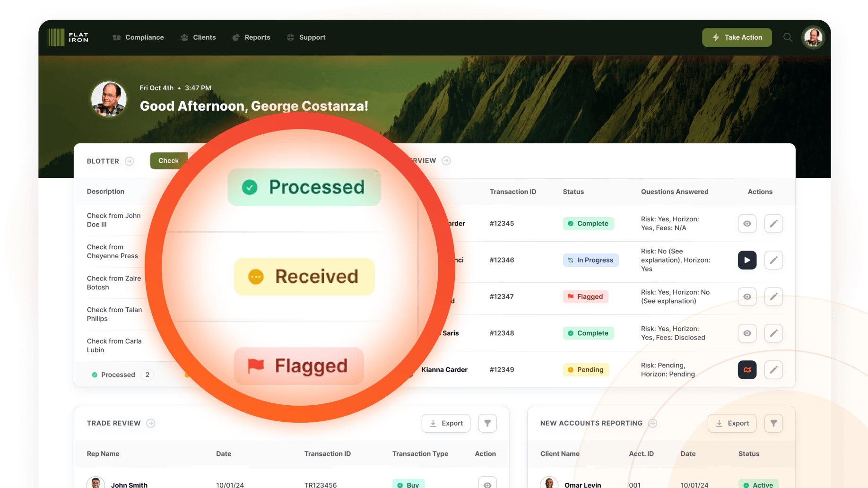View flagged transaction #12347 eye icon
This screenshot has height=488, width=868.
747,297
